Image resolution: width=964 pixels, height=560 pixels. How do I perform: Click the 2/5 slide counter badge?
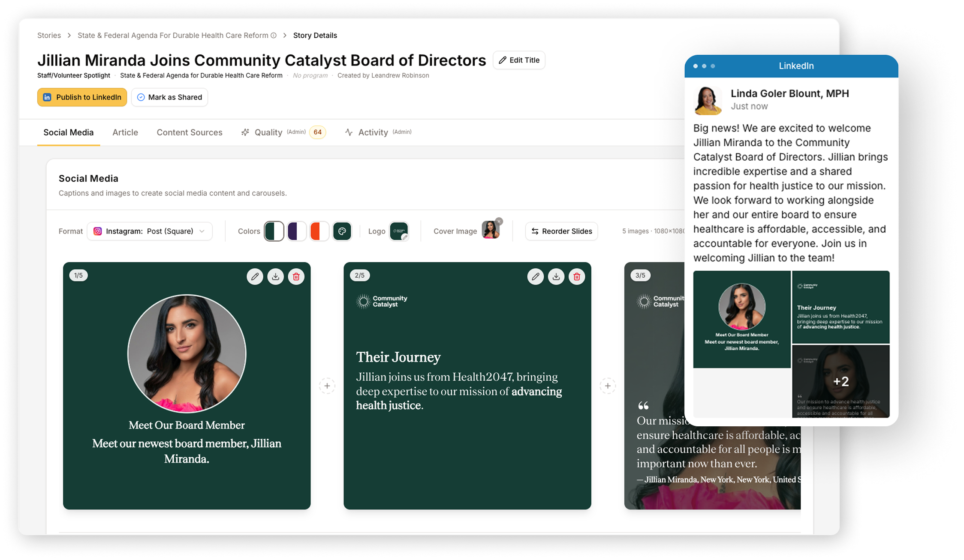click(x=360, y=276)
